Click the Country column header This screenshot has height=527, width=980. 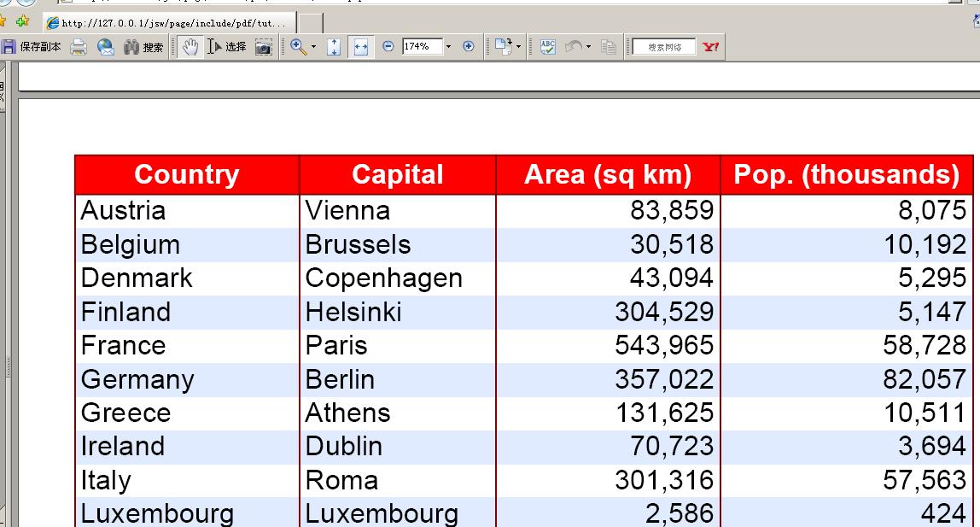pos(187,174)
